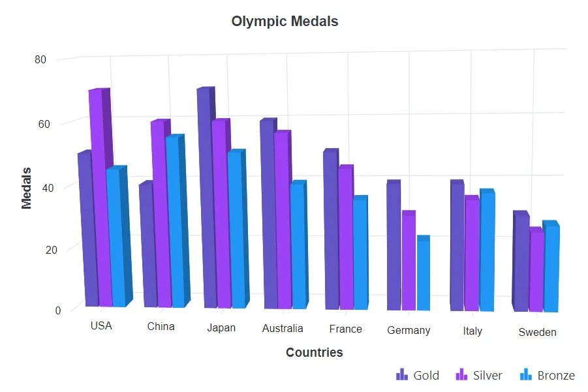Select Australia's silver bar

tap(282, 220)
